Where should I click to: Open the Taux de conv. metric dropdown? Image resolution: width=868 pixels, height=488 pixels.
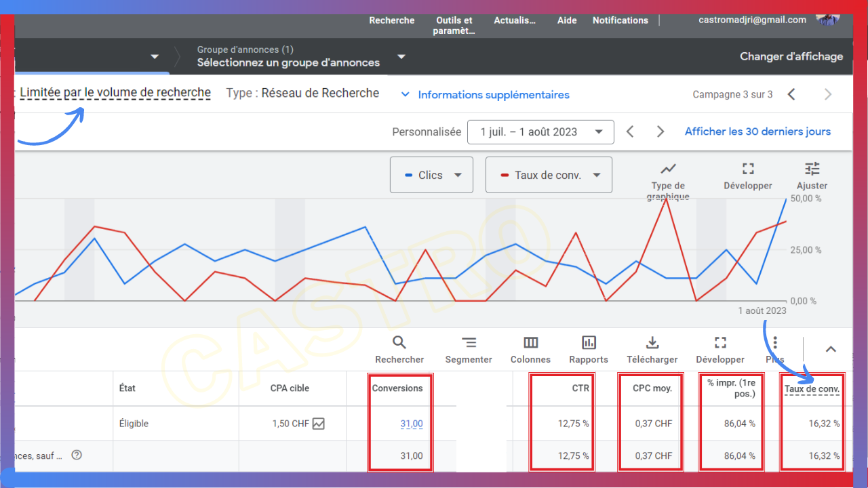click(549, 175)
